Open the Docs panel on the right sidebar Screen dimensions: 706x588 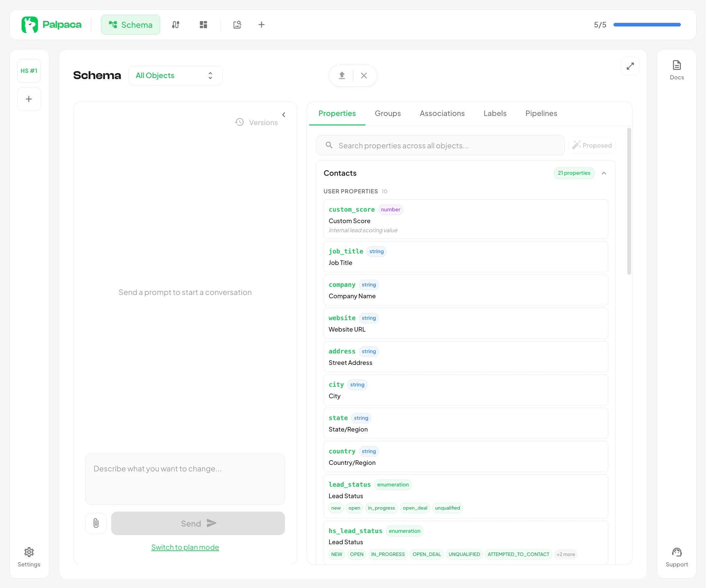coord(677,69)
